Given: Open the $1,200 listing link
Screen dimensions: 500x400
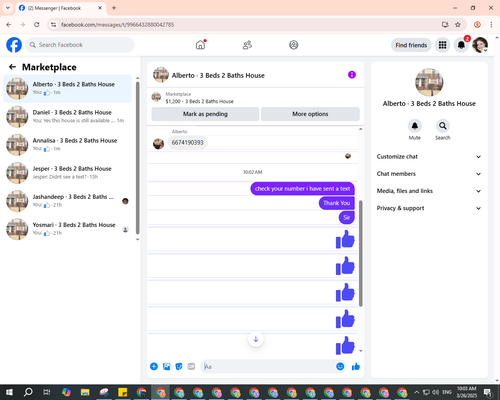Looking at the screenshot, I should [x=199, y=101].
